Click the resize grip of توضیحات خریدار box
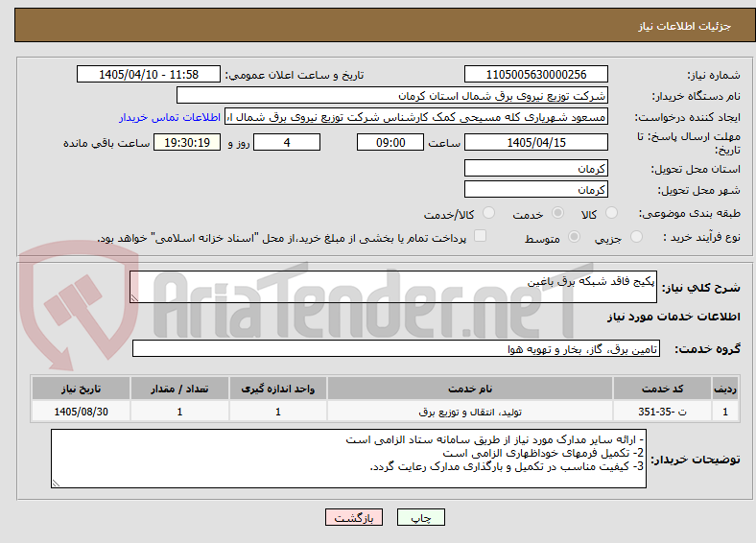 (x=56, y=484)
